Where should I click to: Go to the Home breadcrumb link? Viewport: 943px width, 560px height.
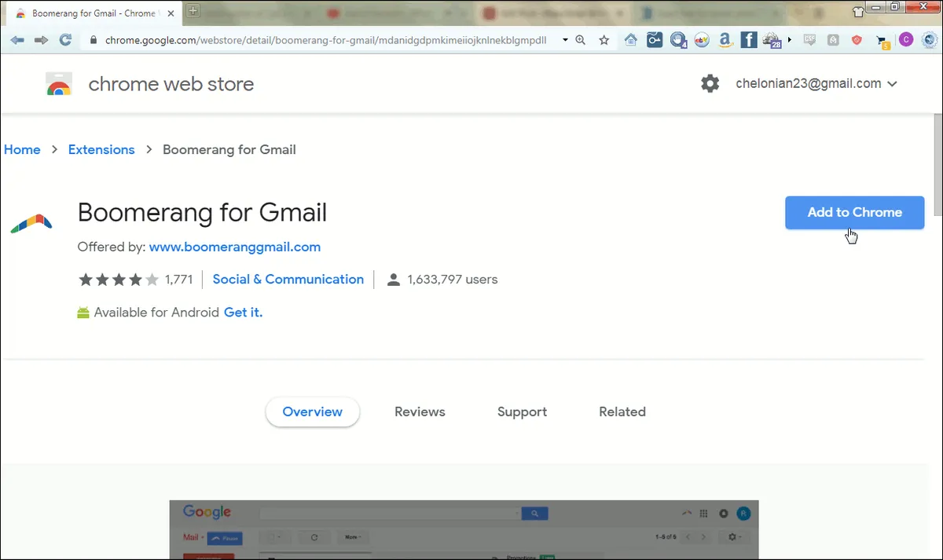tap(22, 149)
